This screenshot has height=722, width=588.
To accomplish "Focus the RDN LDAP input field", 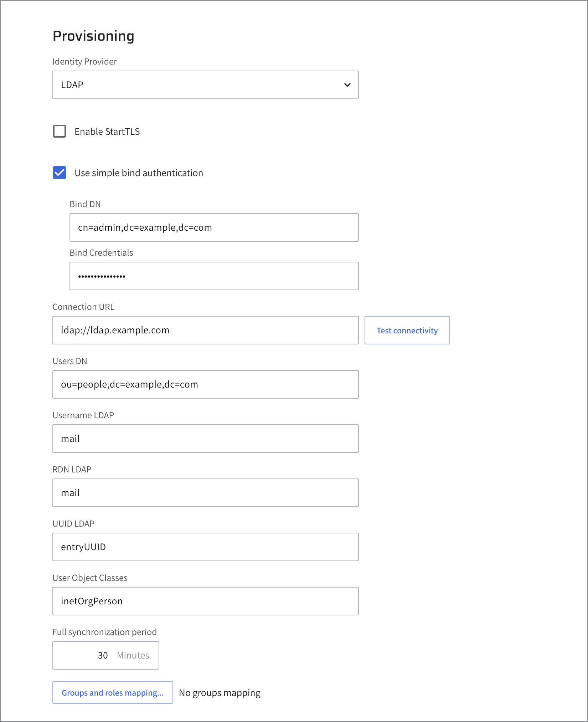I will tap(205, 493).
